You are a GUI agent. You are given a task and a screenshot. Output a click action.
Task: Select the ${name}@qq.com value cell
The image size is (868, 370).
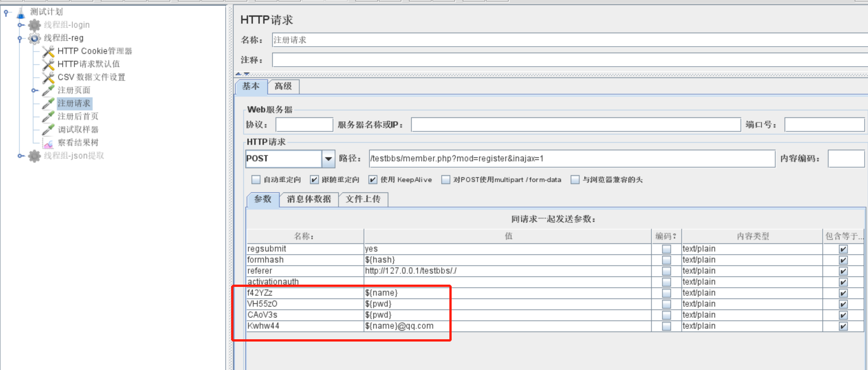point(508,326)
